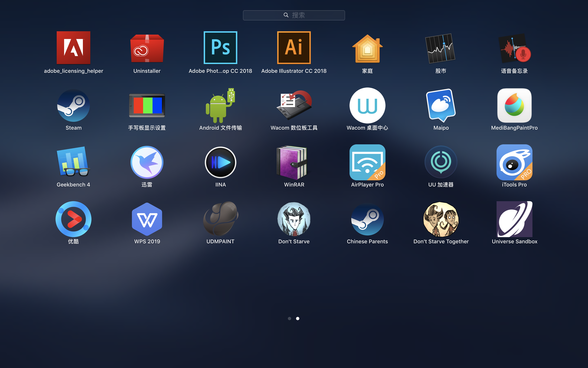
Task: Open 手写板显示设置 tablet display settings
Action: tap(147, 105)
